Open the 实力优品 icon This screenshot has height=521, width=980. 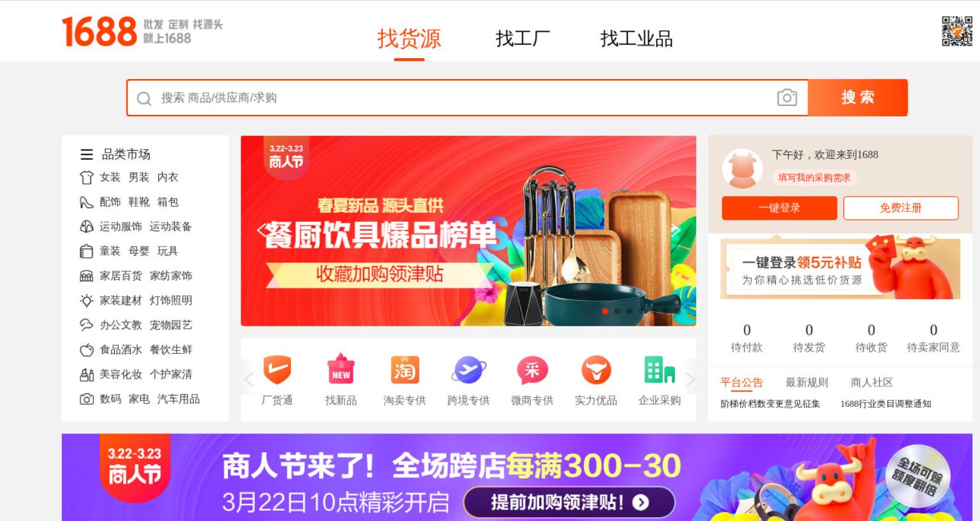pos(596,370)
